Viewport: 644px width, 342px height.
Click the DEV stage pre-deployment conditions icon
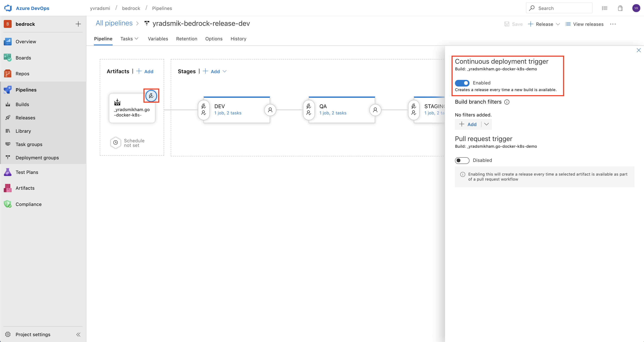(x=204, y=109)
